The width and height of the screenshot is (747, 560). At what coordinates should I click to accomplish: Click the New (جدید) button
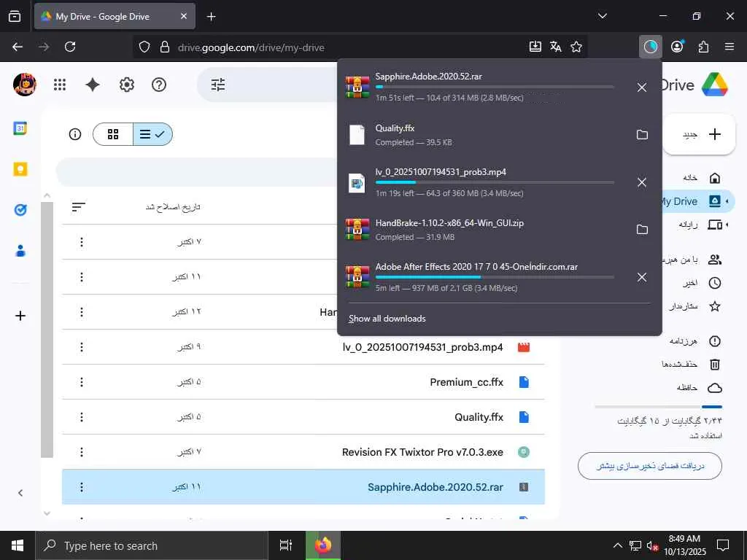699,134
